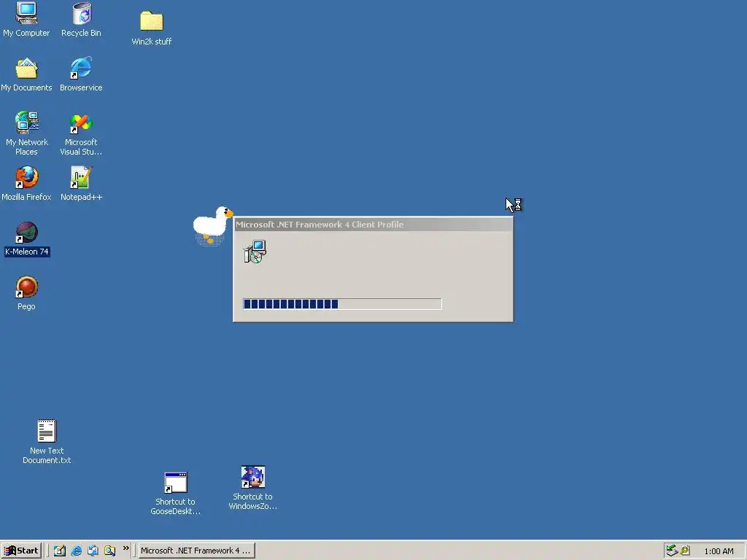Click the Safely Remove Hardware tray icon

pos(672,551)
